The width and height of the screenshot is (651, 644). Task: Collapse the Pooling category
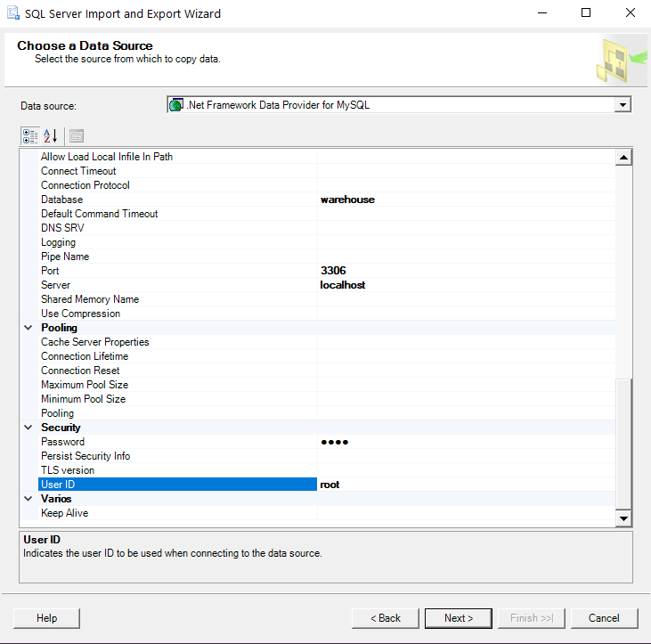click(x=28, y=328)
